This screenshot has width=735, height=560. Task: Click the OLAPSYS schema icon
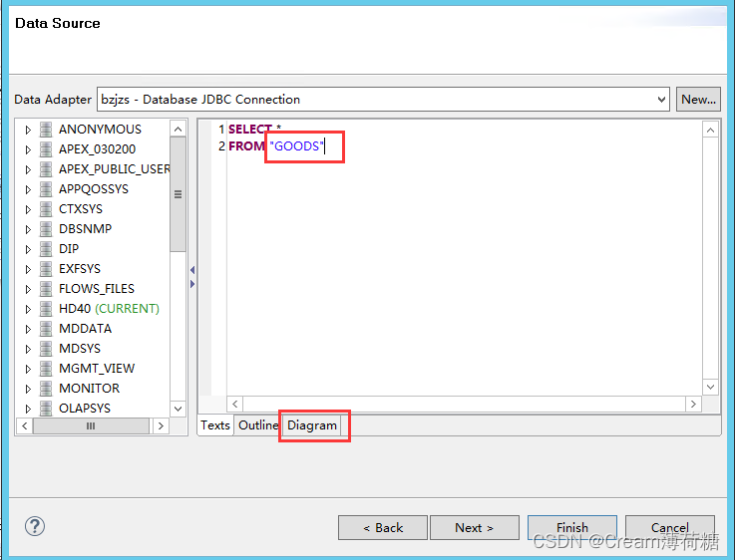[46, 409]
